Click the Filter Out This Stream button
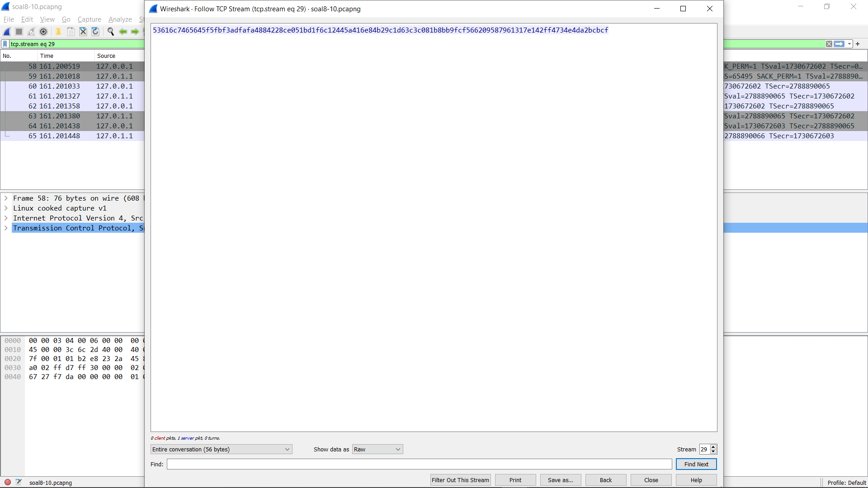This screenshot has width=868, height=488. point(460,480)
